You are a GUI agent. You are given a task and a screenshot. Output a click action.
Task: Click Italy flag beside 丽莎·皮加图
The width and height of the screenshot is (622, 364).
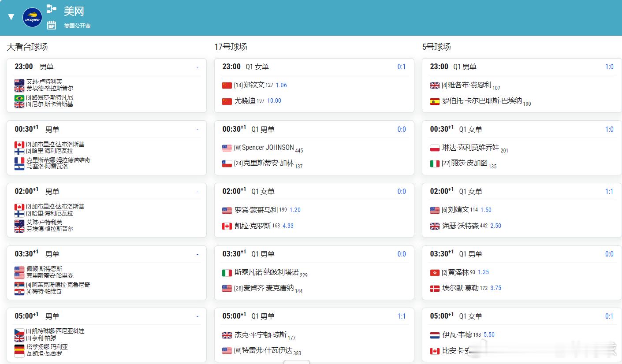point(435,163)
